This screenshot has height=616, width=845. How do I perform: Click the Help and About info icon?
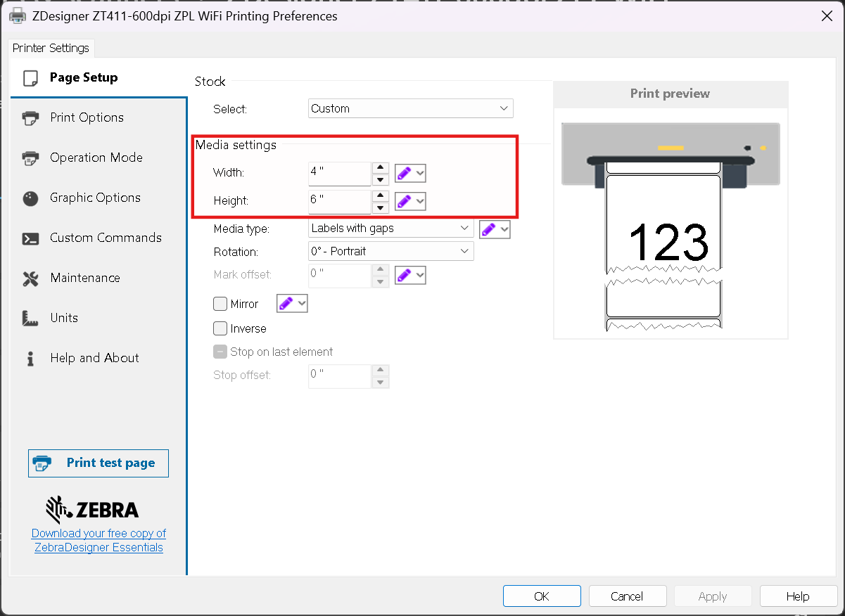tap(30, 359)
